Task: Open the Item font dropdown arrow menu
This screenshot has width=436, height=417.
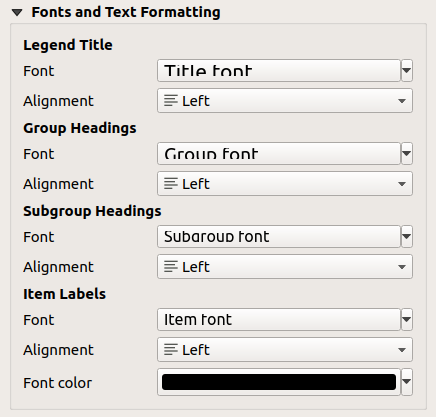Action: [407, 319]
